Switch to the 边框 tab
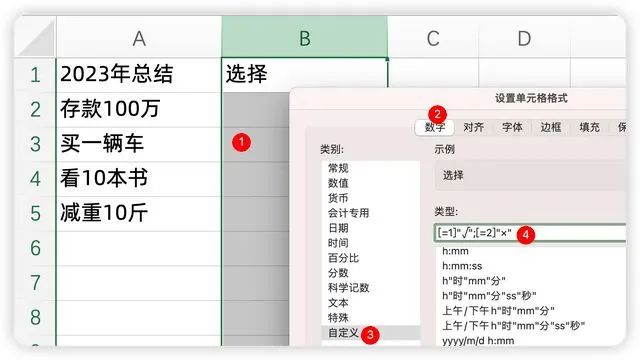The width and height of the screenshot is (640, 360). 551,127
